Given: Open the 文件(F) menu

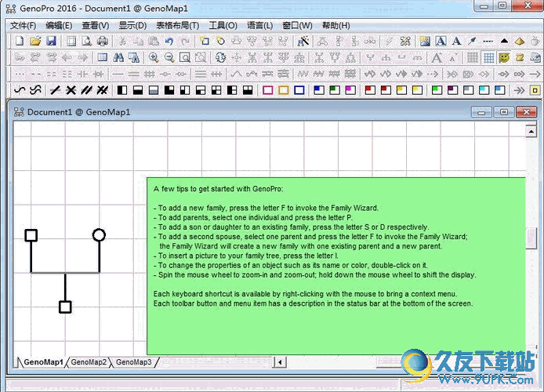Looking at the screenshot, I should (x=23, y=26).
